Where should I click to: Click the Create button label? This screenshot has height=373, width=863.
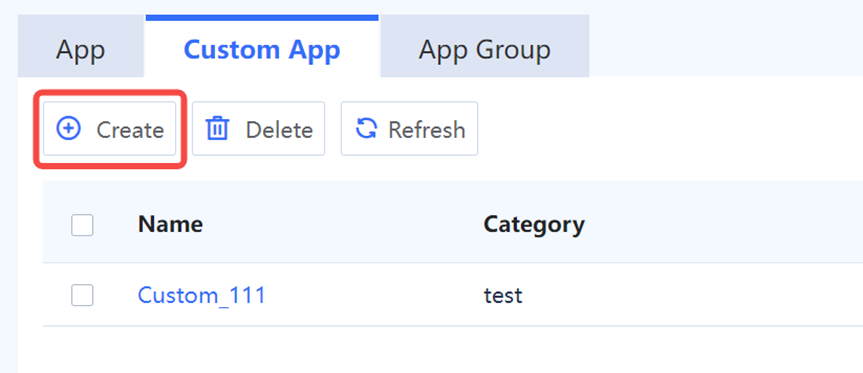pyautogui.click(x=130, y=130)
